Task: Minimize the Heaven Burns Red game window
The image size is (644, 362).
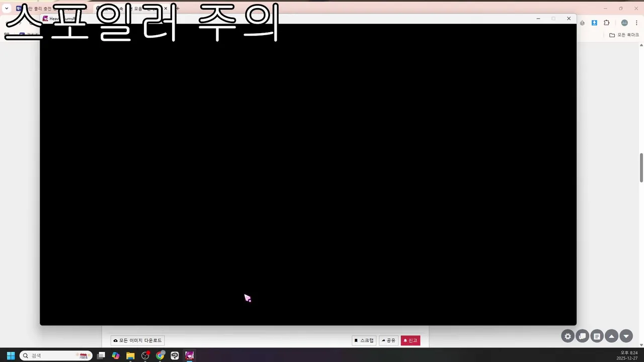Action: pos(538,19)
